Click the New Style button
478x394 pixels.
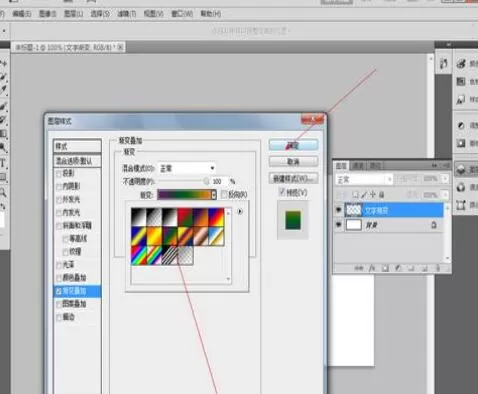pyautogui.click(x=293, y=179)
